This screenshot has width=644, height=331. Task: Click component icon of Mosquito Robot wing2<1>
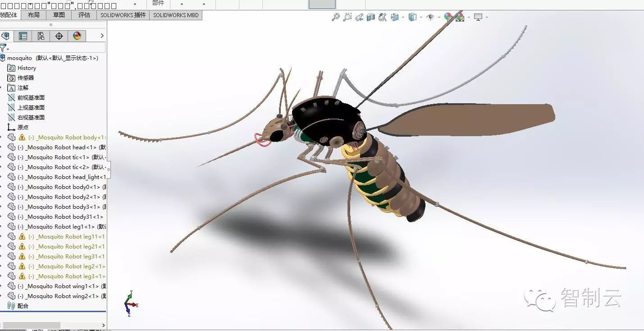click(12, 296)
